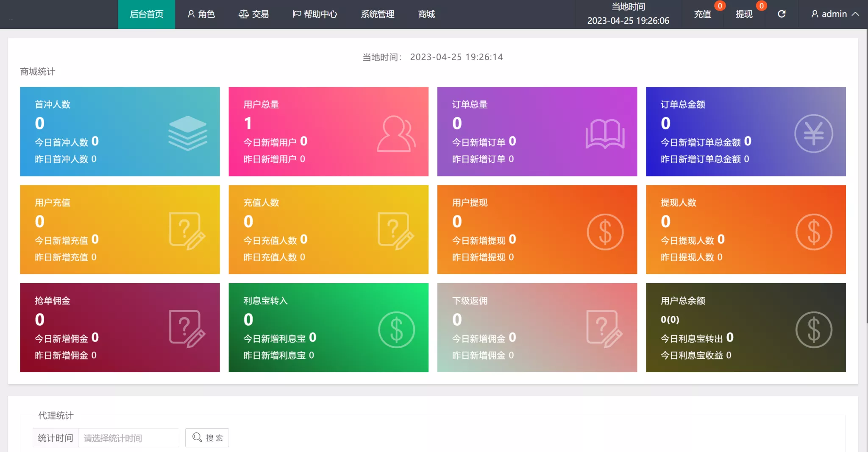868x452 pixels.
Task: Open the 帮助中心 menu
Action: coord(315,14)
